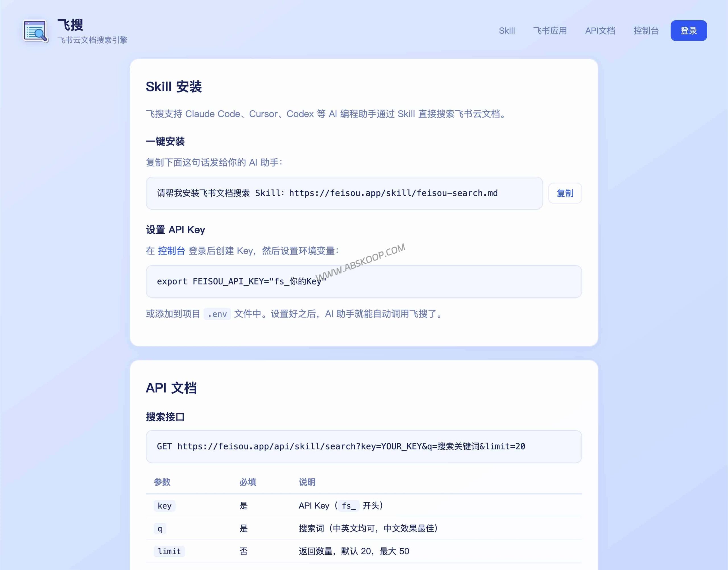Open the API文档 navigation item
728x570 pixels.
pyautogui.click(x=601, y=30)
